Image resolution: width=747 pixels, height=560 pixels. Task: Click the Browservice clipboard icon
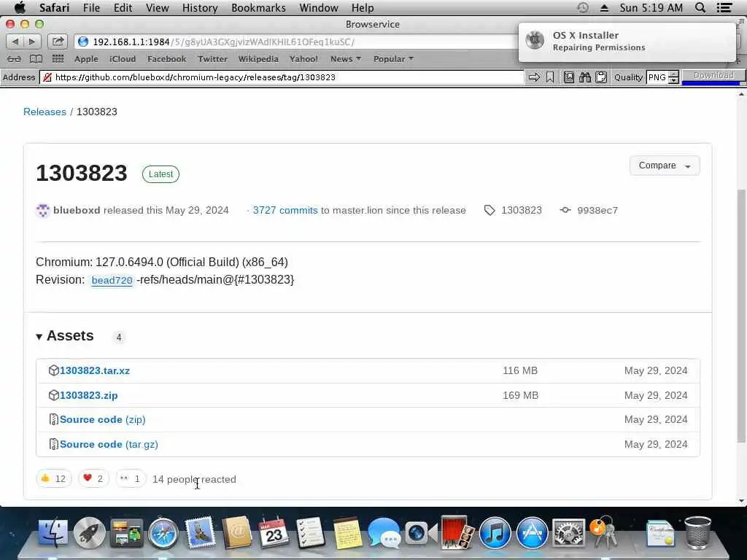(601, 77)
